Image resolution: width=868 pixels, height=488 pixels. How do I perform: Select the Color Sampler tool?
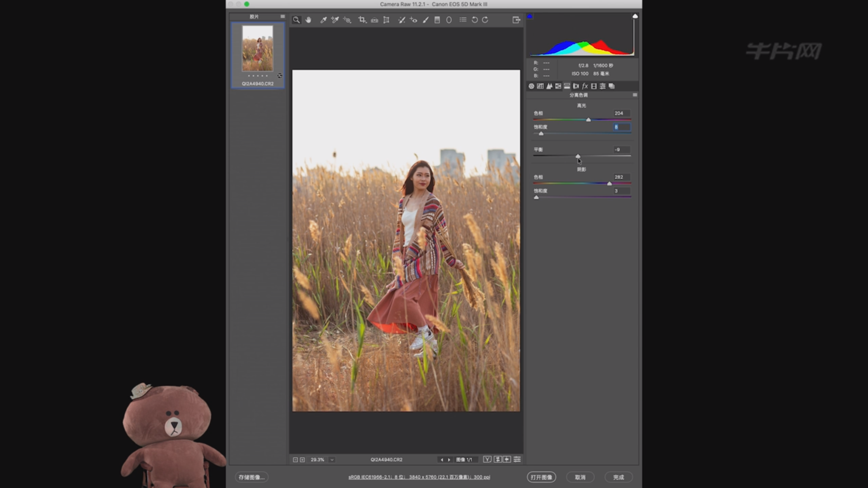[335, 20]
